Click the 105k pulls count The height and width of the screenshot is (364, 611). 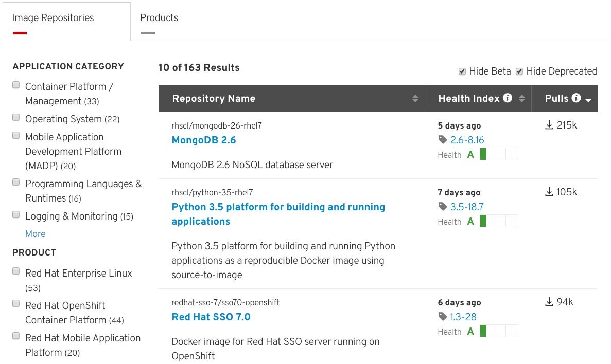pyautogui.click(x=567, y=192)
